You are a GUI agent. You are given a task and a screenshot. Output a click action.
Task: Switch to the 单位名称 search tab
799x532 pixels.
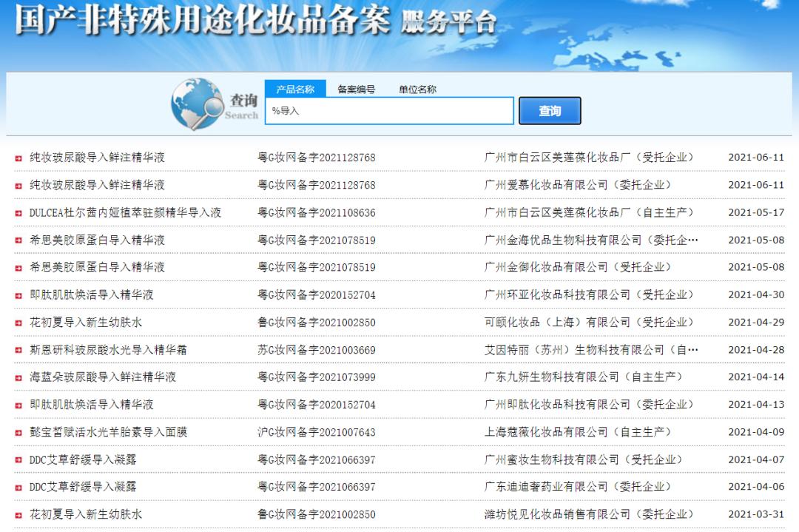coord(417,88)
